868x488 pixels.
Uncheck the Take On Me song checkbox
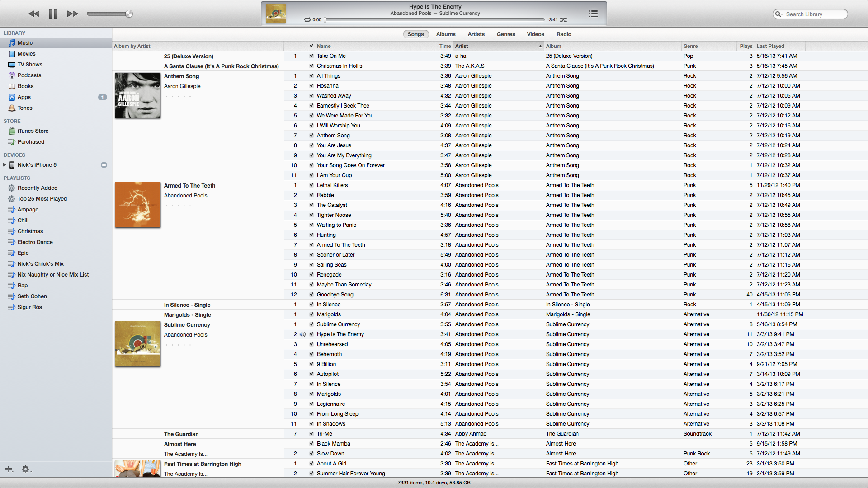(x=311, y=56)
